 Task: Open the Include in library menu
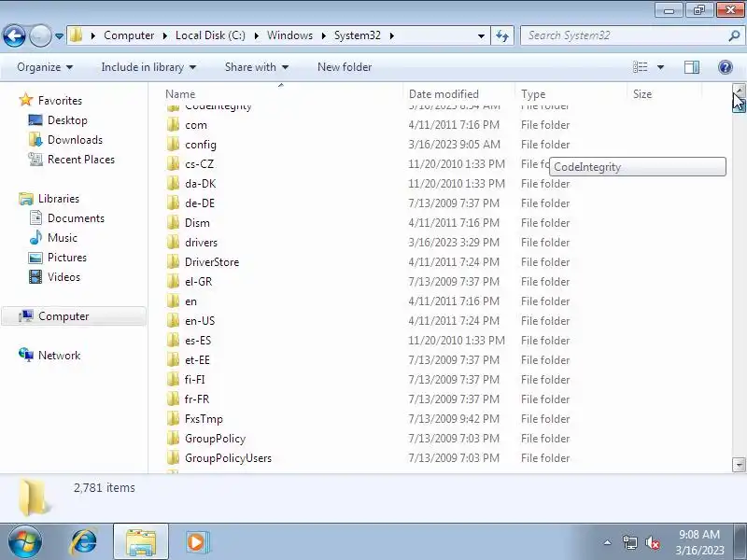click(x=148, y=67)
